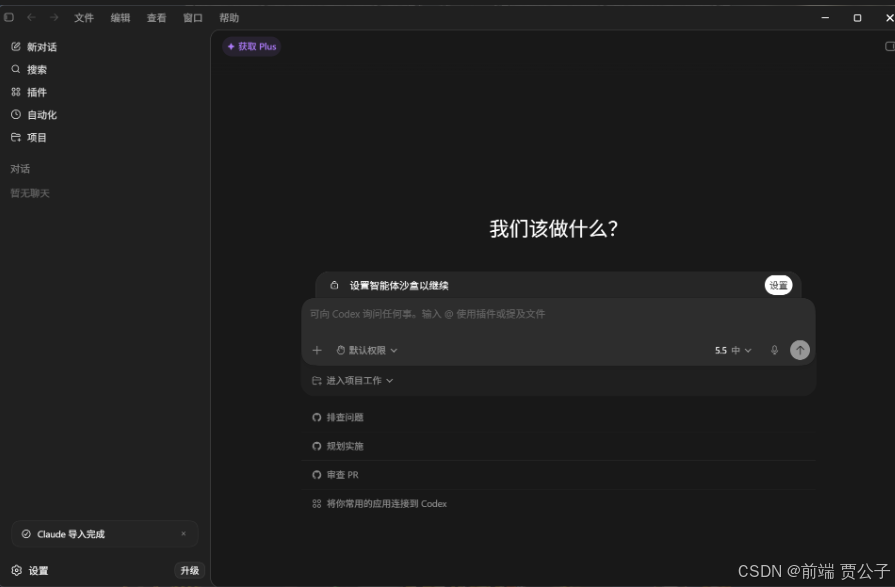Start a 新对话 from the sidebar
This screenshot has height=587, width=895.
[x=34, y=47]
